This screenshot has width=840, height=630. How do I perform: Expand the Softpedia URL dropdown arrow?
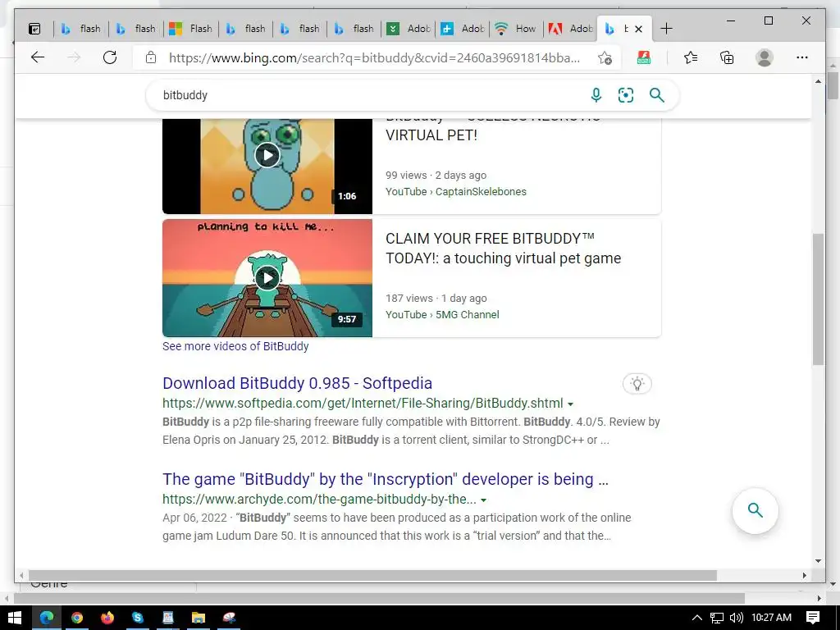571,404
